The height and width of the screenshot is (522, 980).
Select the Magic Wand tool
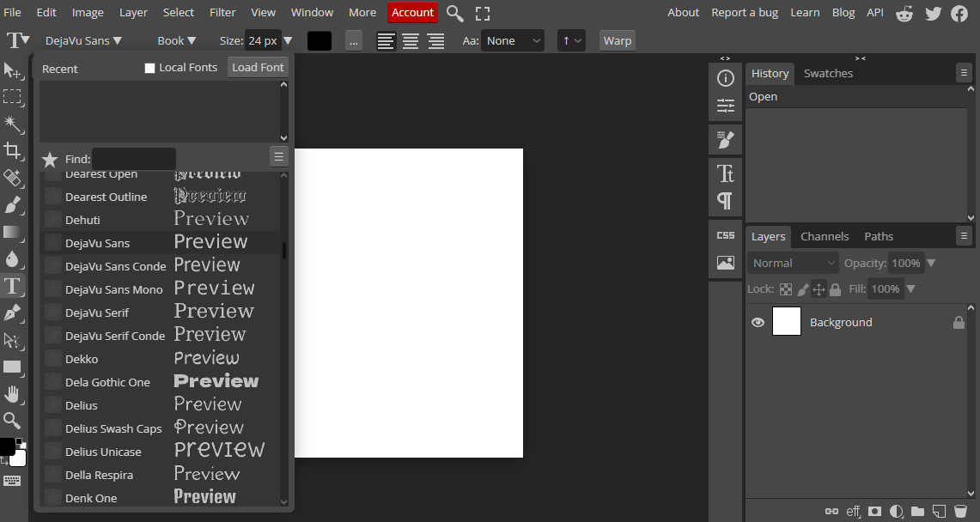12,124
